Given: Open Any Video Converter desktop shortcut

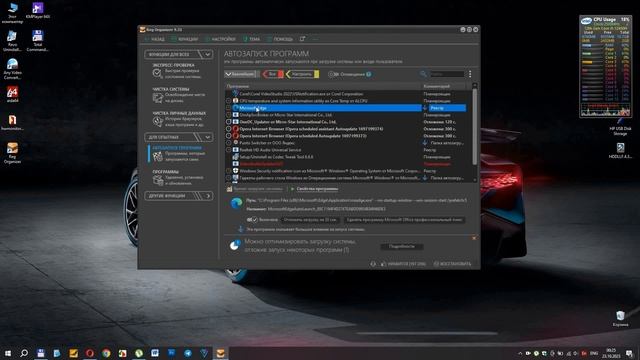Looking at the screenshot, I should coord(12,69).
